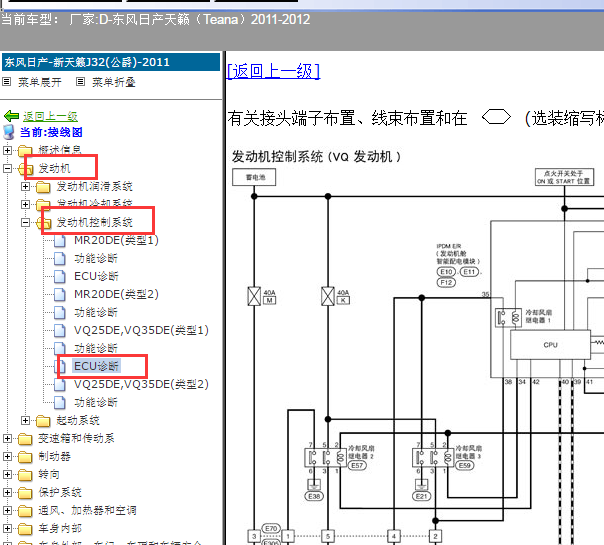Click the E21 ground connector label
This screenshot has width=604, height=545.
[x=421, y=496]
